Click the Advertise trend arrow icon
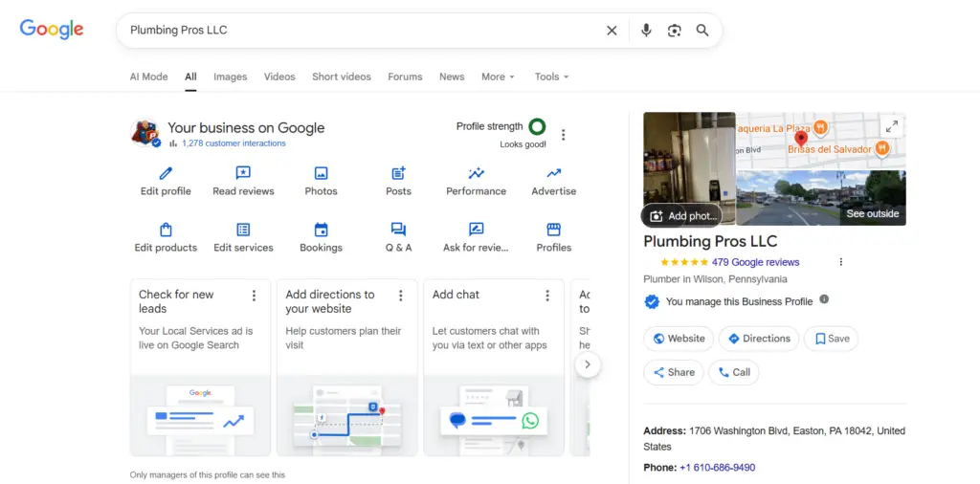The image size is (980, 484). click(553, 173)
